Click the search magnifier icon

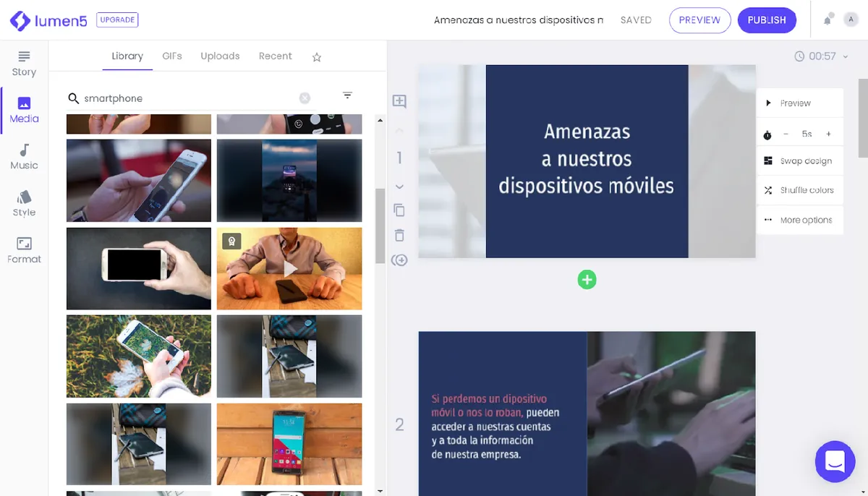[x=73, y=98]
